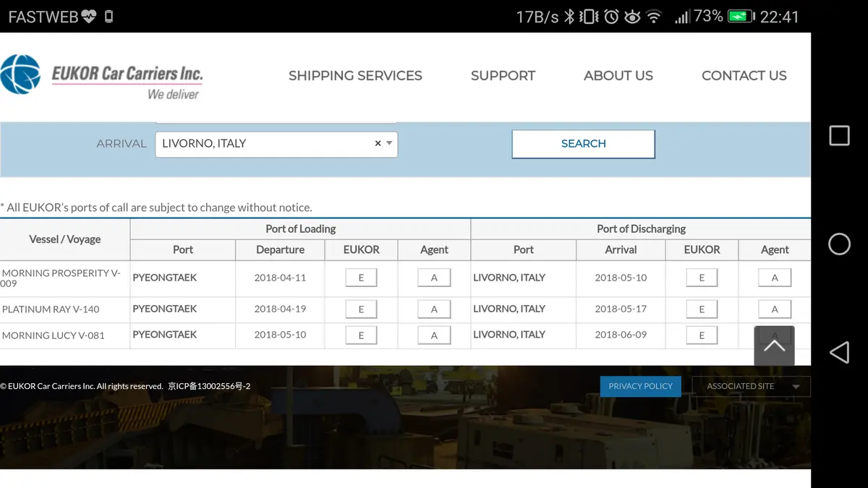The width and height of the screenshot is (868, 488).
Task: Click LIVORNO, ITALY in MORNING LUCY row
Action: click(509, 335)
